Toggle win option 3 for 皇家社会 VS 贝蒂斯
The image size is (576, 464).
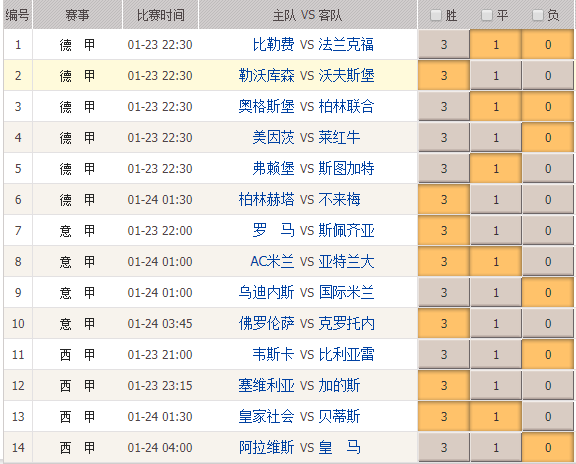[444, 417]
